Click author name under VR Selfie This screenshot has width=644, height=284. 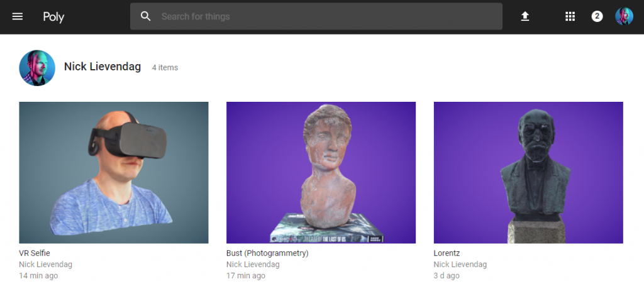[x=45, y=265]
